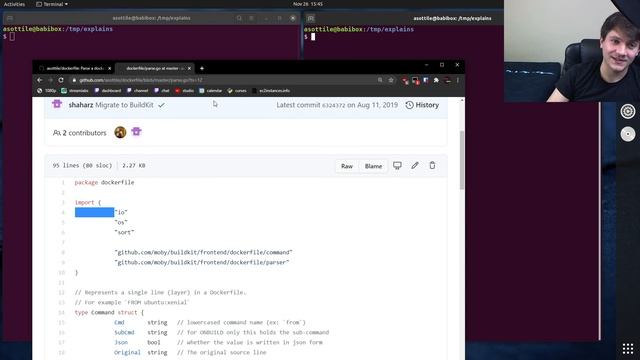Open the 'streamlabs' bookmark
This screenshot has width=640, height=360.
pos(75,91)
